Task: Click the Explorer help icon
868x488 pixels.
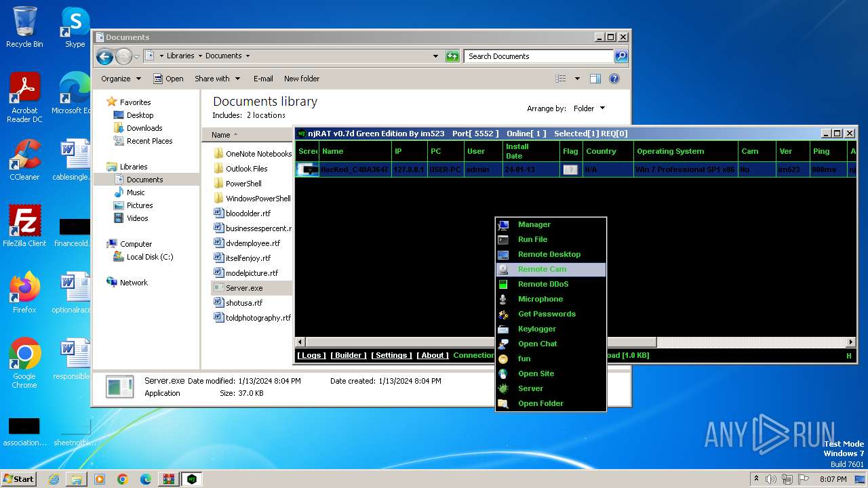Action: point(614,79)
